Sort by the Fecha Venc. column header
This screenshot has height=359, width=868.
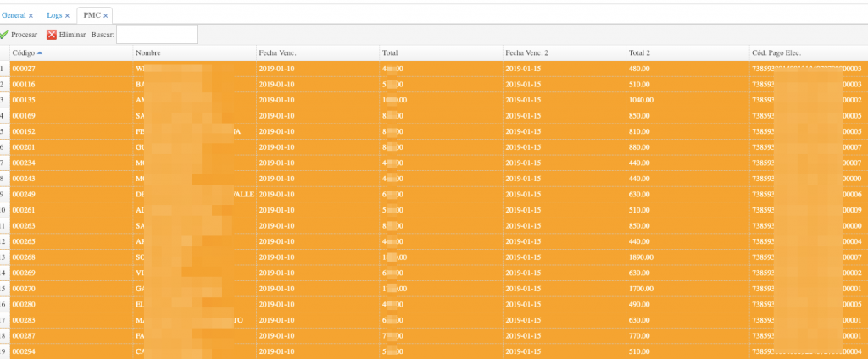pos(277,52)
